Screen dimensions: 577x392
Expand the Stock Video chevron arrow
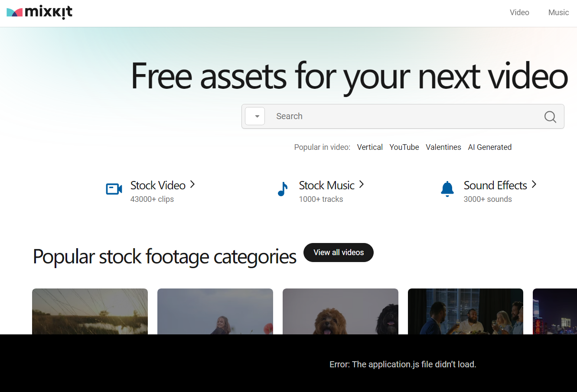[192, 185]
